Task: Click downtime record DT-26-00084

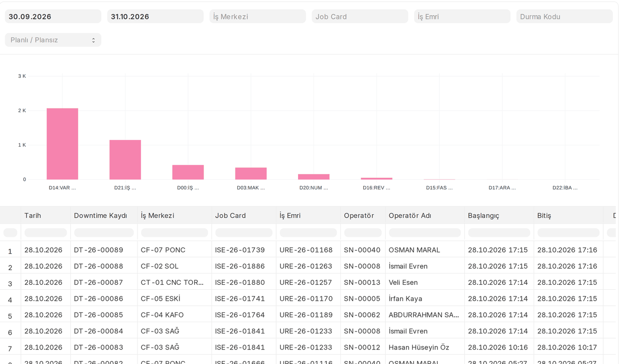Action: click(x=99, y=331)
